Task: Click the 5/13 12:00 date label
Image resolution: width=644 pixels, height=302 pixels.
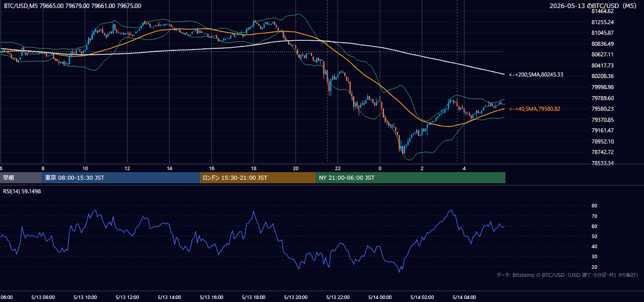Action: tap(127, 297)
